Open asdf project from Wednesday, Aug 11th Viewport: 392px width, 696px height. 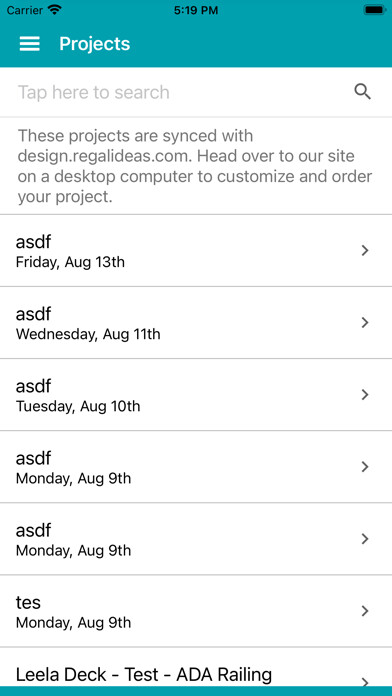pyautogui.click(x=196, y=323)
